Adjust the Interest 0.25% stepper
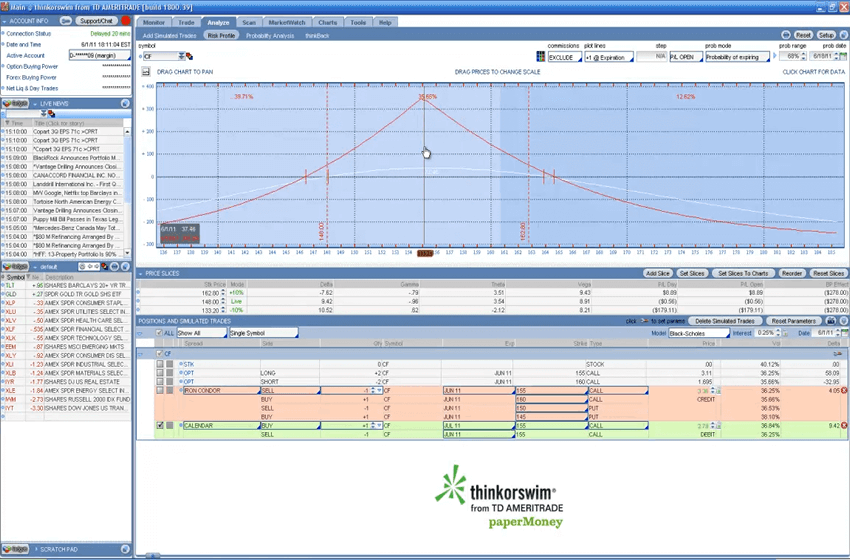 point(778,333)
